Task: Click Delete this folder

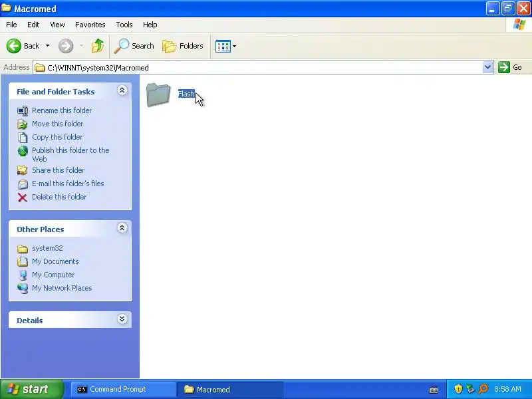Action: (59, 196)
